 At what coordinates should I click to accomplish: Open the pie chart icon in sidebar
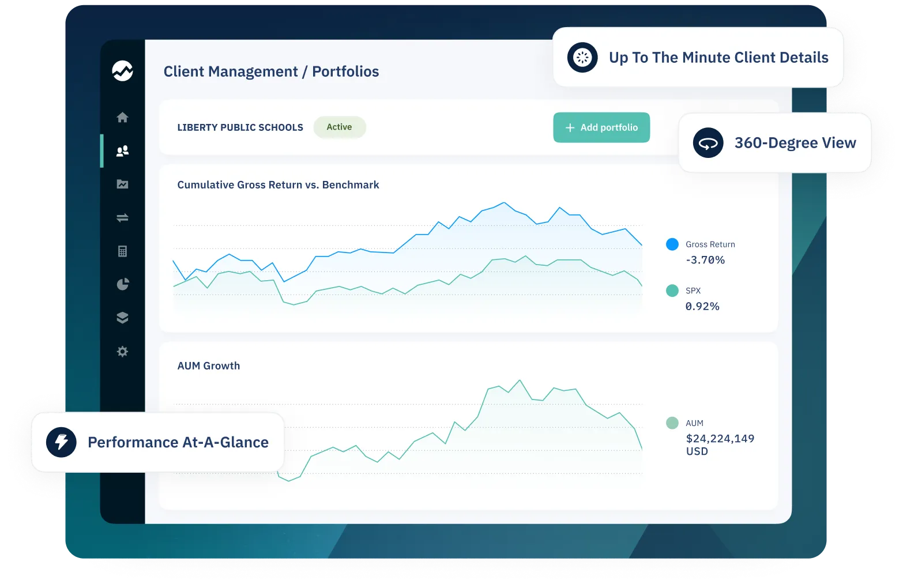(x=122, y=284)
